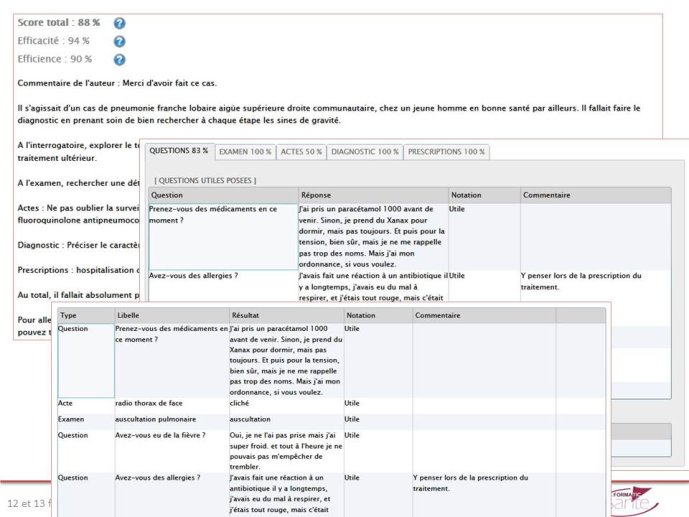Screen dimensions: 689x517
Task: Click 'Commentaire de l'auteur' line
Action: (x=117, y=83)
